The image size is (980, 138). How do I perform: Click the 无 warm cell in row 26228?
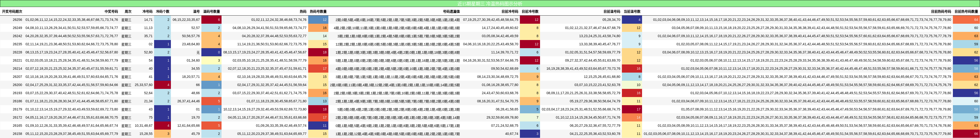click(198, 52)
